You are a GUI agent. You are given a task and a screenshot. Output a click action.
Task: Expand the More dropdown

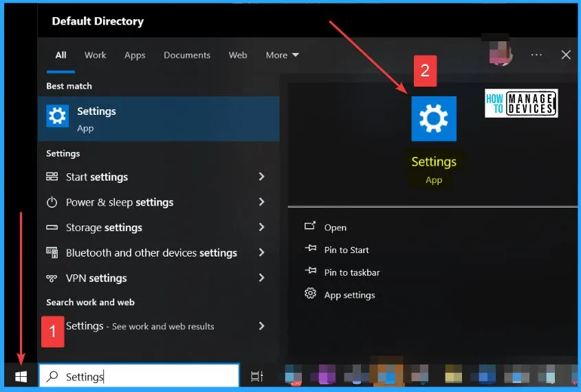tap(283, 55)
